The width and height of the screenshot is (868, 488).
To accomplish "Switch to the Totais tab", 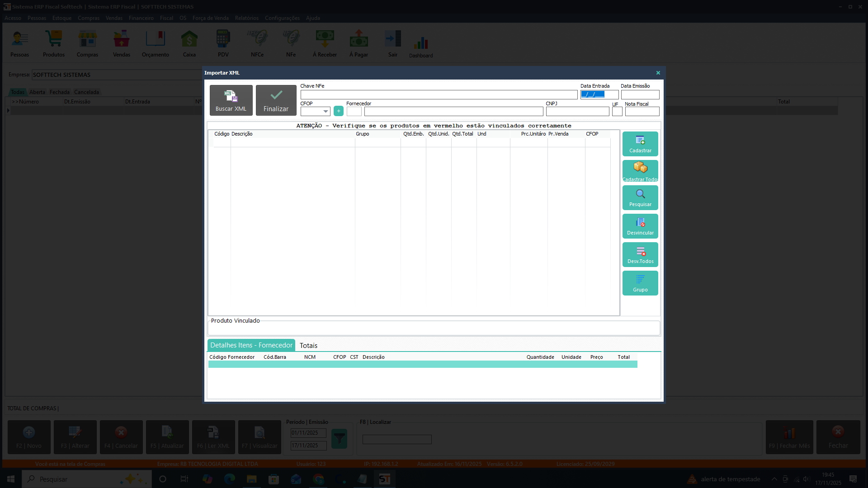I will (308, 346).
